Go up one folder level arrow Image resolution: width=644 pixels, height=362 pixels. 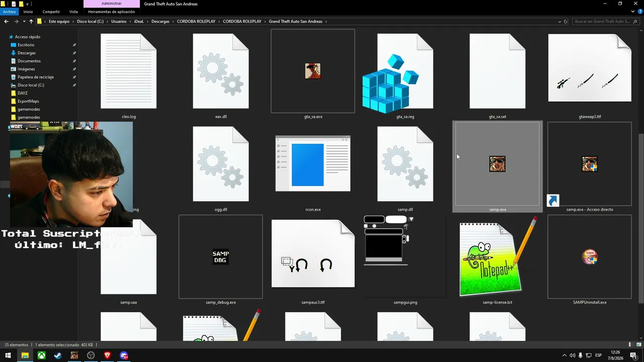point(31,22)
